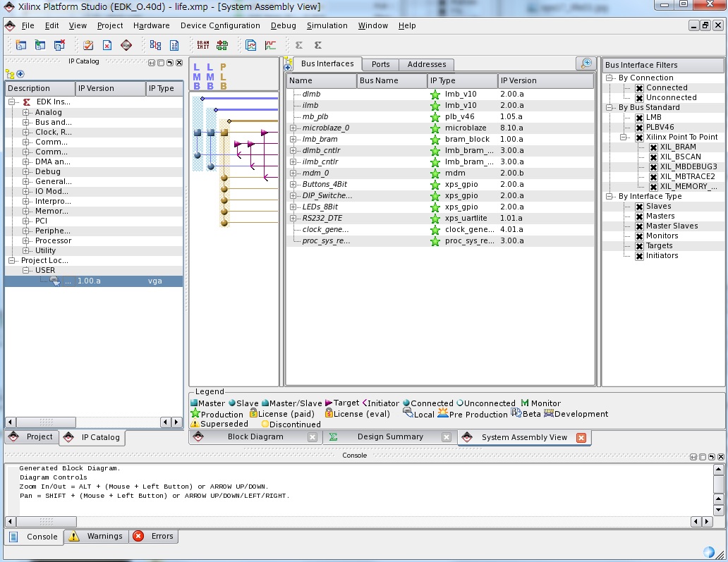
Task: Click the left of the two sigma toolbar icons
Action: click(x=299, y=45)
